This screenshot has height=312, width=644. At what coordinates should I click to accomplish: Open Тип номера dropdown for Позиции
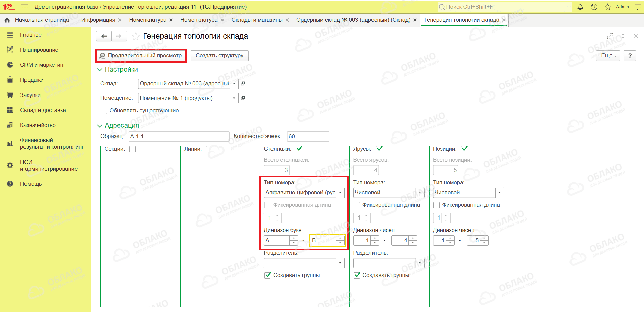point(500,193)
